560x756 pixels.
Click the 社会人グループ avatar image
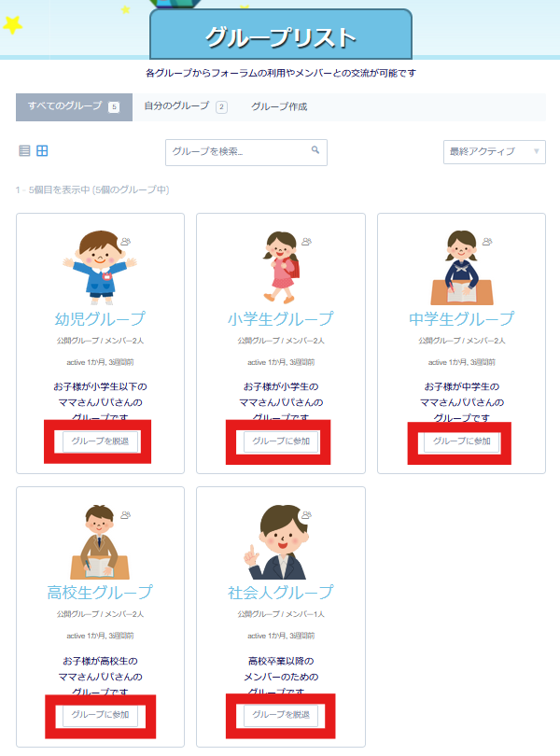tap(280, 540)
